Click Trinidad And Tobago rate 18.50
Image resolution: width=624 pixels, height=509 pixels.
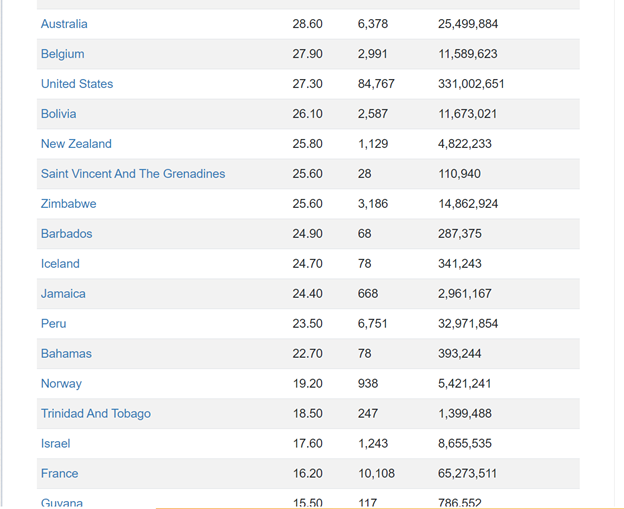click(x=308, y=413)
